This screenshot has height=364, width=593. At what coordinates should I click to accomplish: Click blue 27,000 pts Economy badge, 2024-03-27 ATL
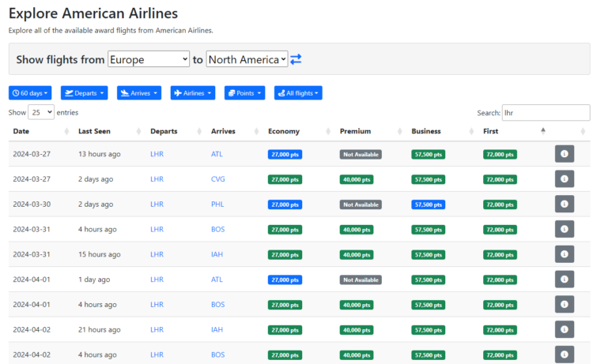285,155
